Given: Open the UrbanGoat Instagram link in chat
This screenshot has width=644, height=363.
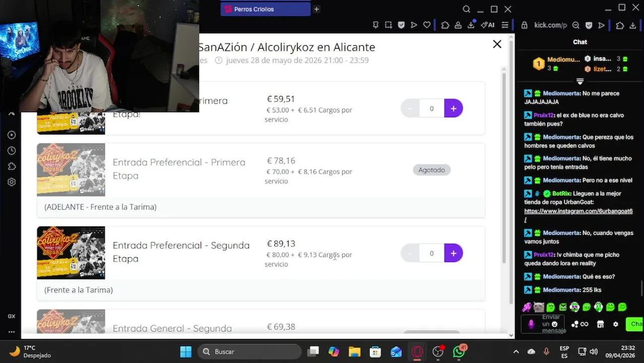Looking at the screenshot, I should point(578,211).
